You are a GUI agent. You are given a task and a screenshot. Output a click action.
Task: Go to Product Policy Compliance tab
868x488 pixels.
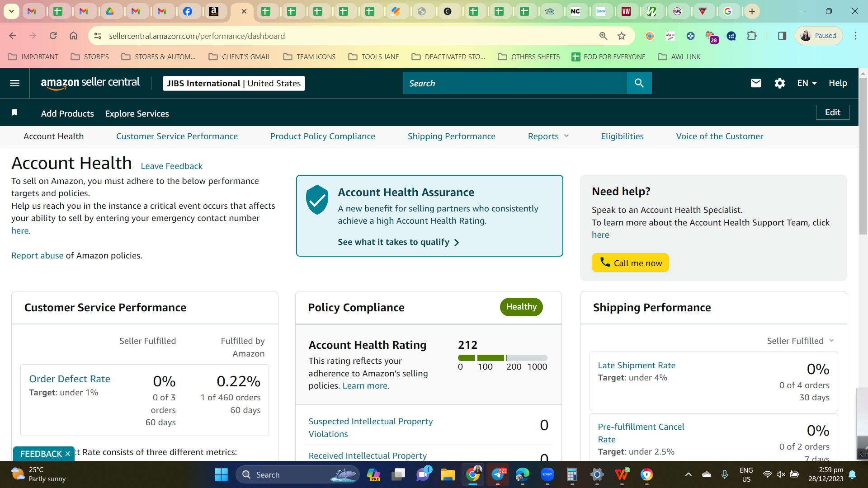[322, 136]
